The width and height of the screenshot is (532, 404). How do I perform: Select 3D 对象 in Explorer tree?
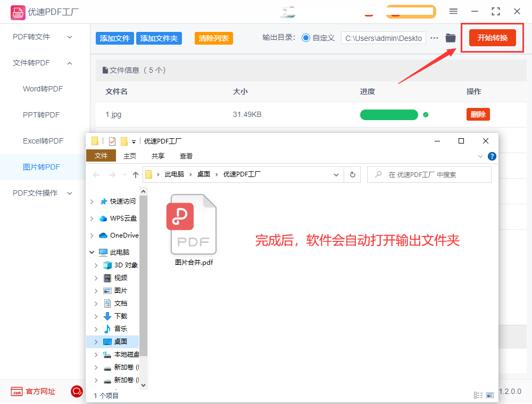pyautogui.click(x=120, y=265)
